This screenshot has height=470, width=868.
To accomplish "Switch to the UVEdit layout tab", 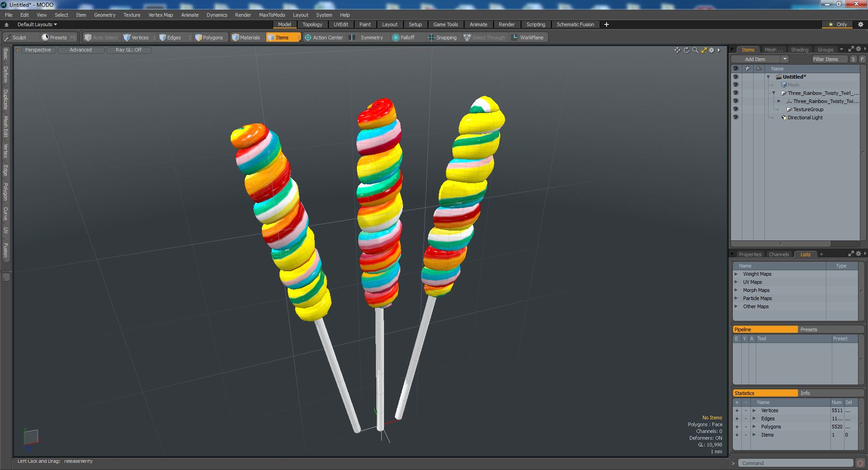I will point(341,24).
